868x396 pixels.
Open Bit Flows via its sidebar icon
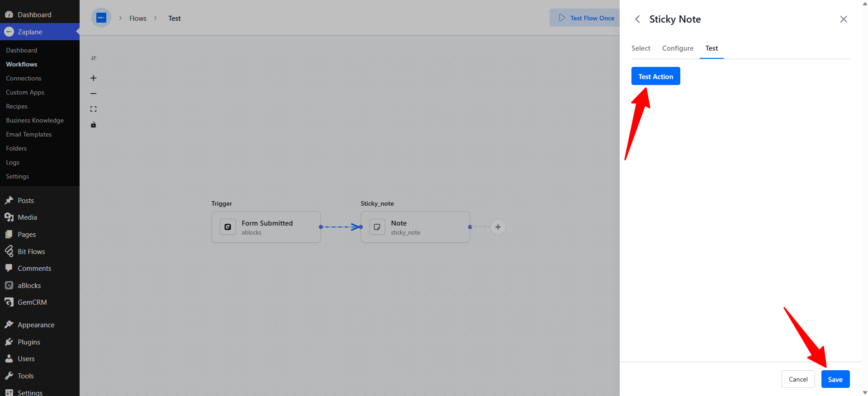(9, 251)
